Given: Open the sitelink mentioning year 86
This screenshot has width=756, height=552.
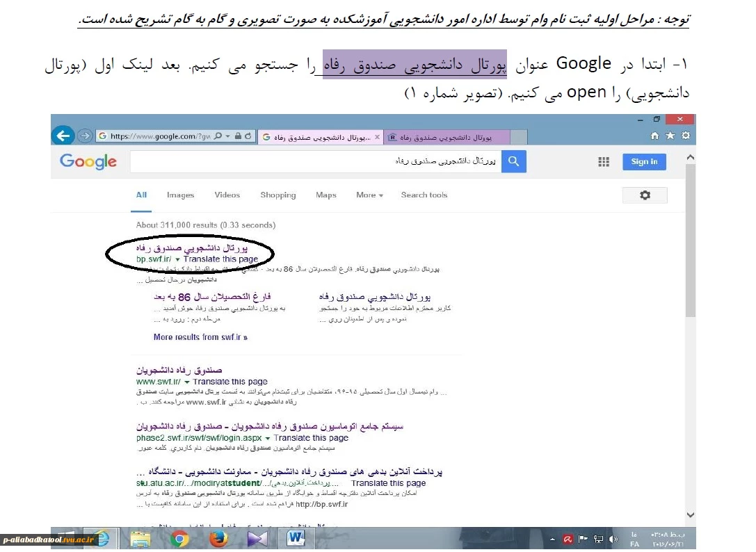Looking at the screenshot, I should (x=212, y=297).
